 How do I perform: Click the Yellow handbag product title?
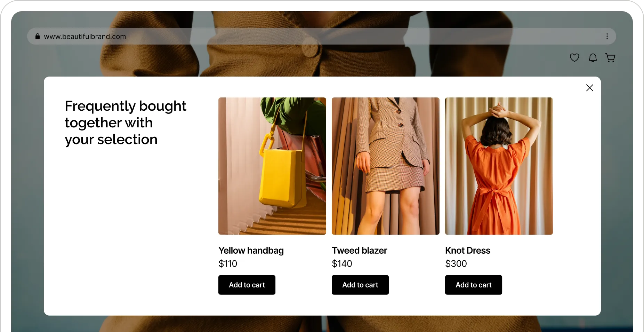pos(251,251)
